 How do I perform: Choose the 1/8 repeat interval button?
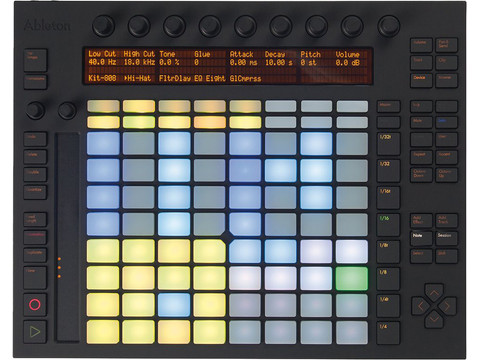pos(389,279)
